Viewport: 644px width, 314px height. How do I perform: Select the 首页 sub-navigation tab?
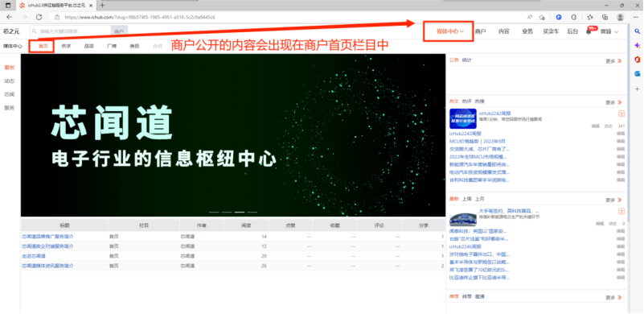(x=43, y=46)
